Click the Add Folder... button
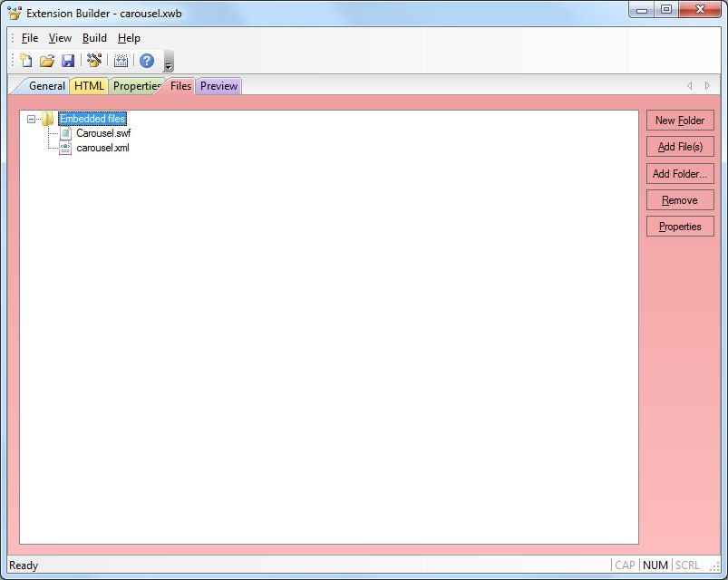 click(680, 174)
